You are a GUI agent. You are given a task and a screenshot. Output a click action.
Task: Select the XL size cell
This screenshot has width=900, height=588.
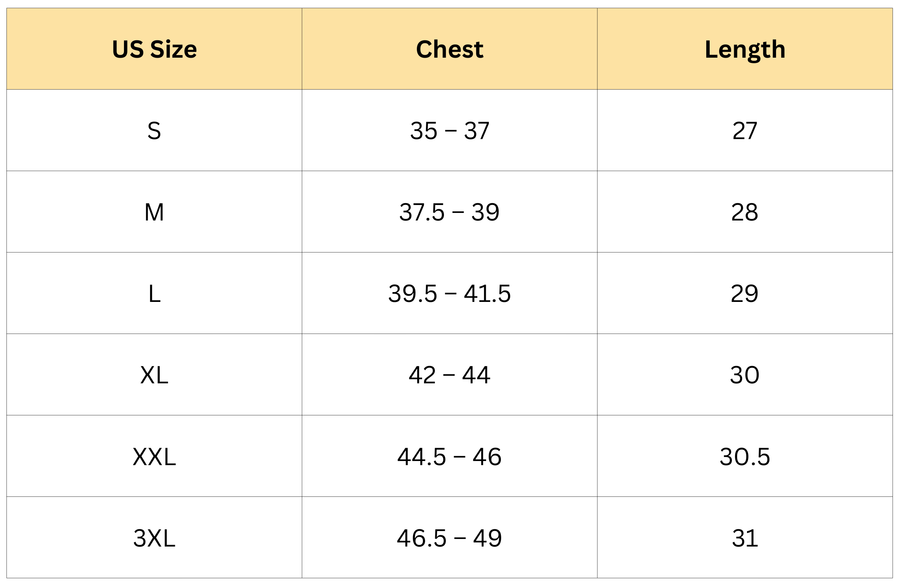(x=154, y=375)
